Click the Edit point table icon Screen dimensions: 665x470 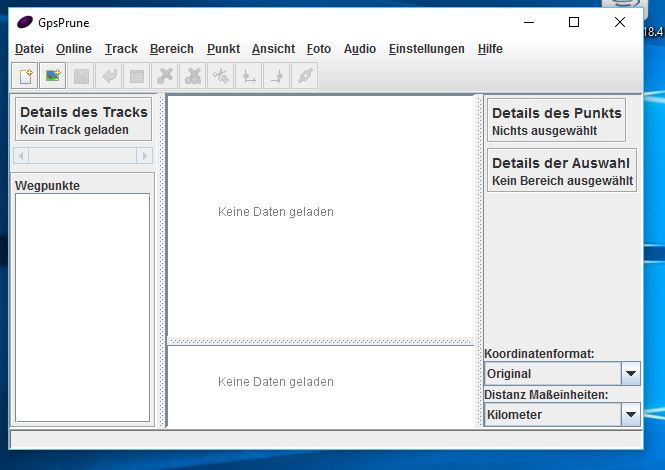(x=137, y=76)
